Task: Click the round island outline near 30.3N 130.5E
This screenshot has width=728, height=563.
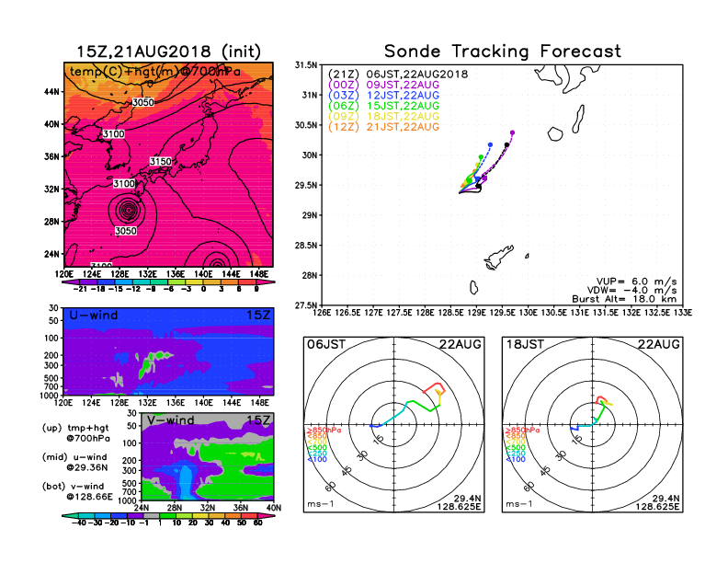Action: click(x=555, y=134)
